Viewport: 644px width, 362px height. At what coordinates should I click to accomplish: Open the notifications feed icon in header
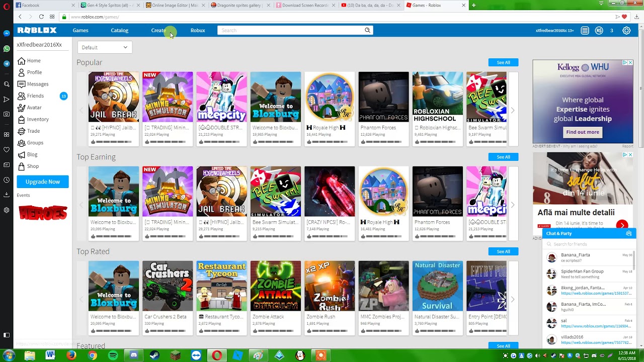[x=585, y=30]
